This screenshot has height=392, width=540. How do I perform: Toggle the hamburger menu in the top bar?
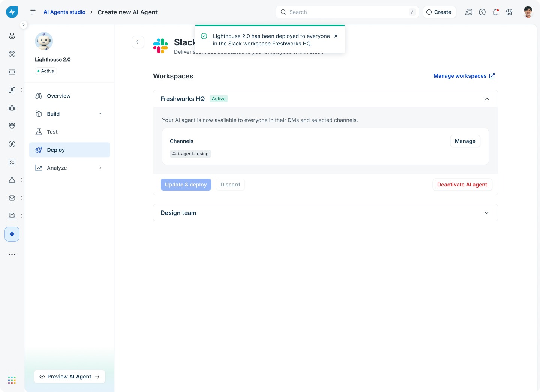33,12
